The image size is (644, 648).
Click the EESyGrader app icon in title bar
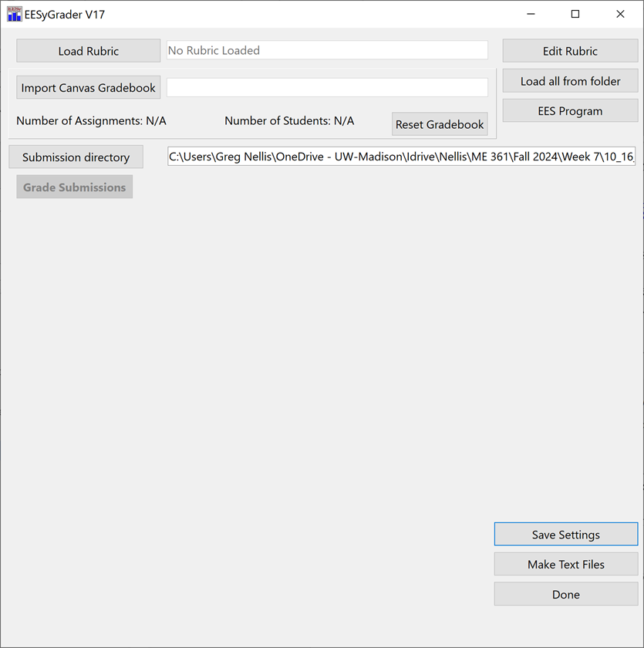coord(14,14)
